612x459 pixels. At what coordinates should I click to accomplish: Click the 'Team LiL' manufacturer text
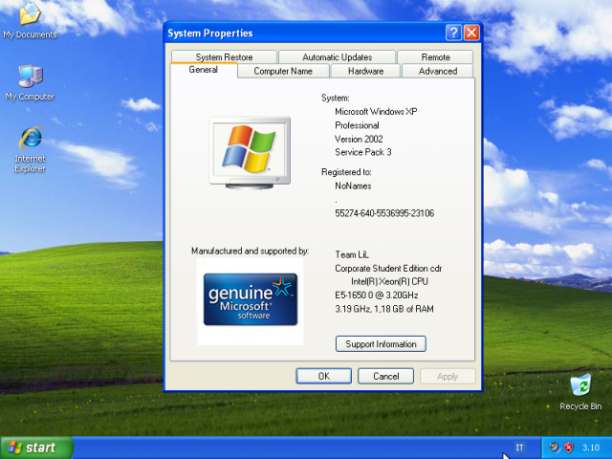[352, 254]
